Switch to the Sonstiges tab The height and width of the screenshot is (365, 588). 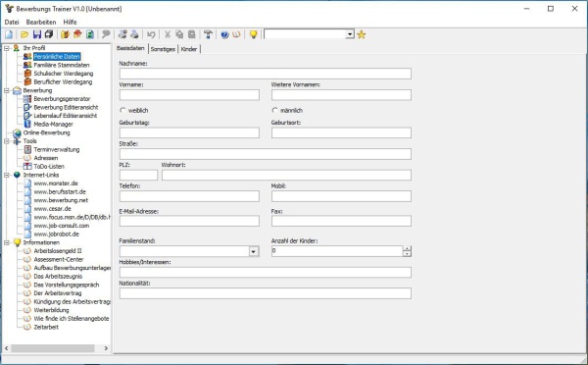click(163, 49)
